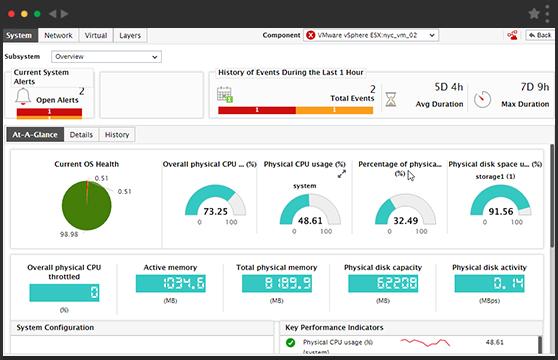Screen dimensions: 558x360
Task: Click the calendar icon beside Total Events
Action: coord(225,95)
